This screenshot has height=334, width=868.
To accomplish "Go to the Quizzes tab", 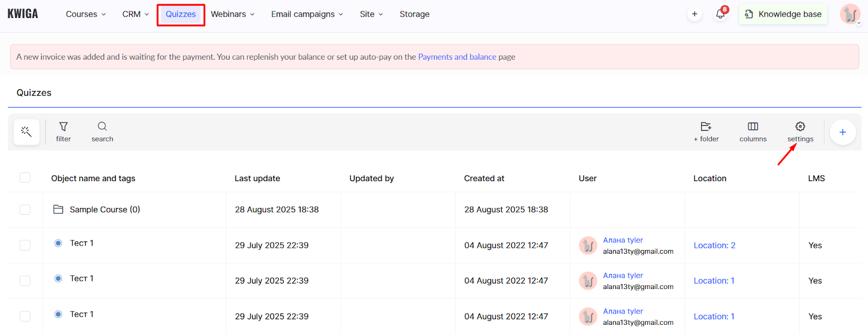I will click(x=181, y=14).
